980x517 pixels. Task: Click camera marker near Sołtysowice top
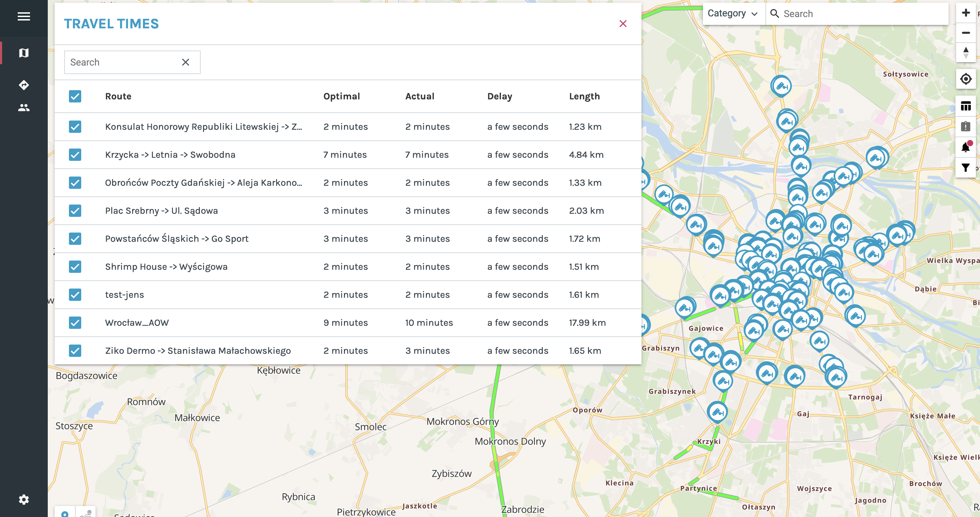tap(781, 86)
